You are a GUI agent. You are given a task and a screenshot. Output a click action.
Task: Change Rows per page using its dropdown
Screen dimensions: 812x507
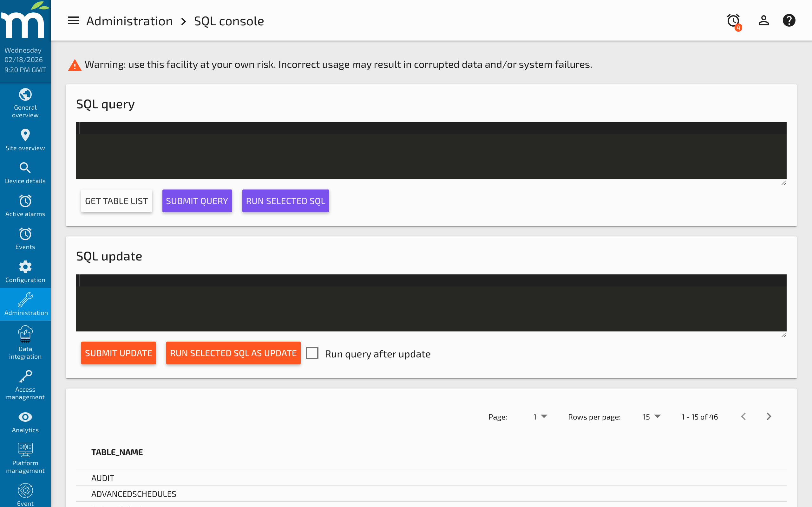coord(651,416)
